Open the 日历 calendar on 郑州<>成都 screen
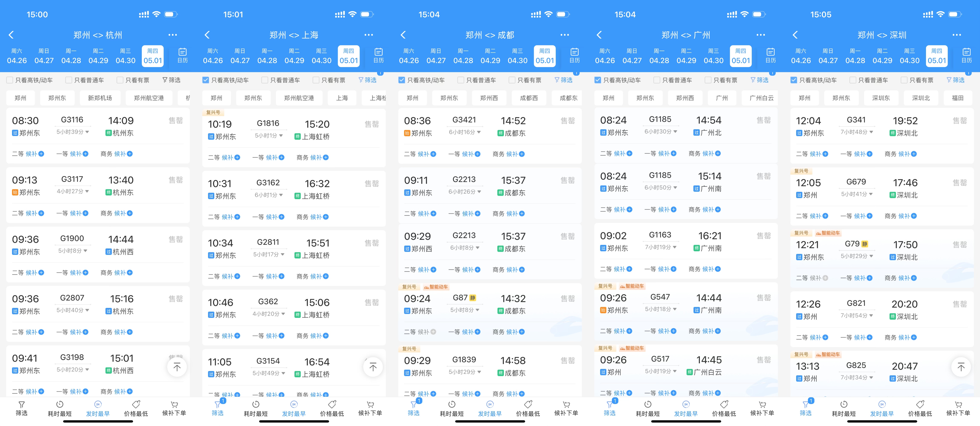The height and width of the screenshot is (426, 980). [575, 56]
